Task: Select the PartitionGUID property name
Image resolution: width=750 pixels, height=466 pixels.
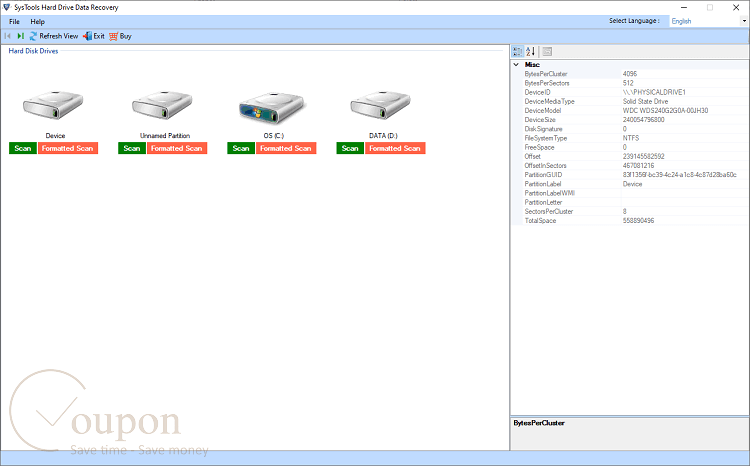Action: [x=543, y=175]
